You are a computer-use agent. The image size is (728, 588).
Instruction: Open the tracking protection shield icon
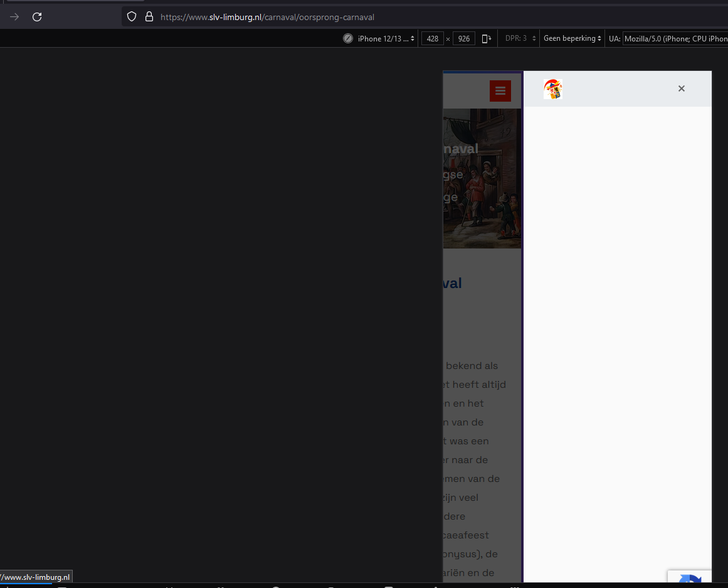(x=132, y=17)
